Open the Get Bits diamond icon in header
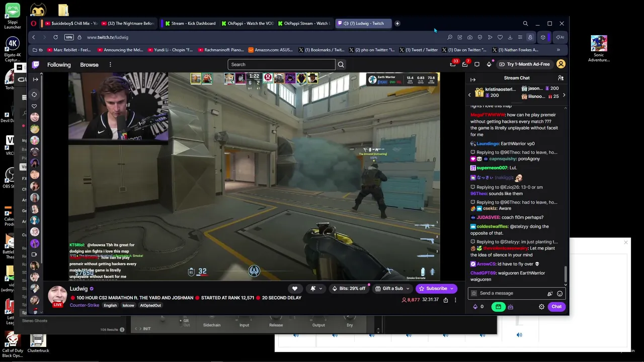Image resolution: width=644 pixels, height=362 pixels. point(489,64)
